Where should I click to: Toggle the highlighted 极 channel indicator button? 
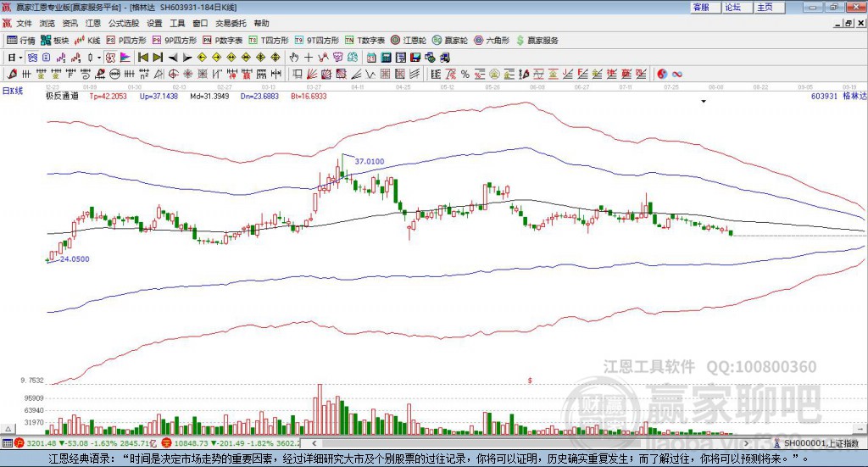[x=110, y=58]
